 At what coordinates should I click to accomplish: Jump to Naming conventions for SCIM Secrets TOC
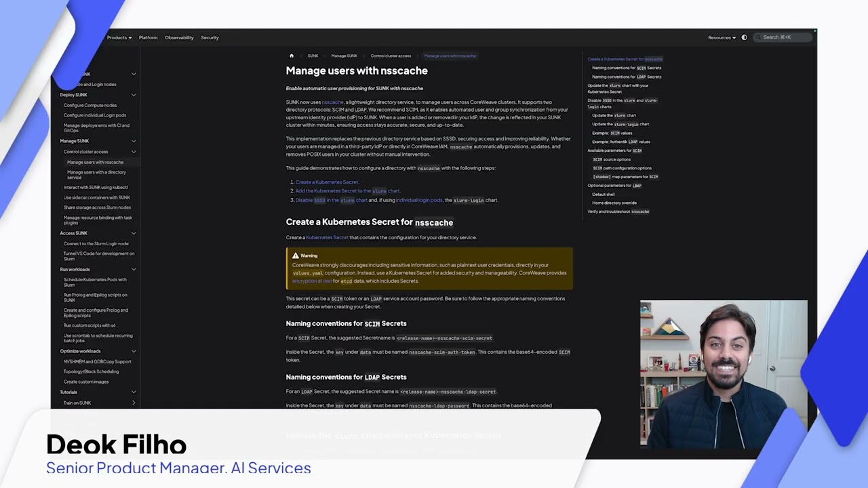click(627, 68)
